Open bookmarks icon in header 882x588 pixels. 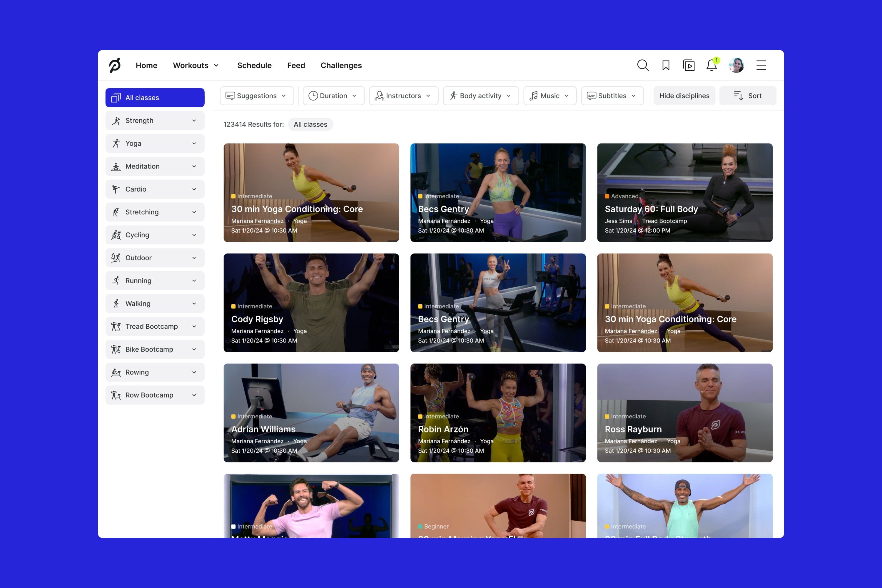pos(666,65)
